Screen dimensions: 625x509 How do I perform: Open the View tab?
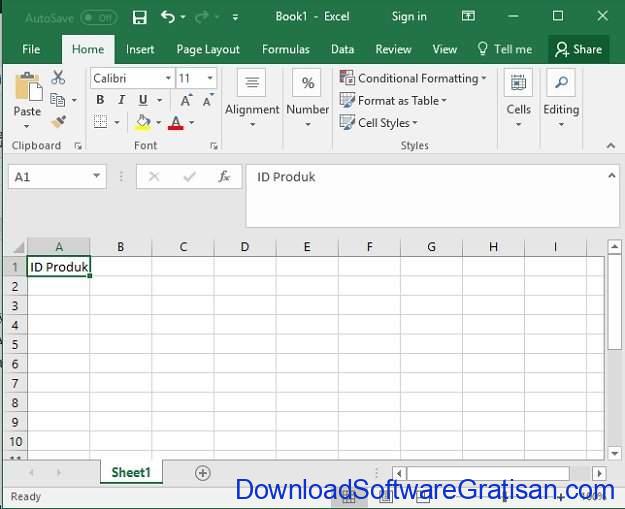(444, 49)
